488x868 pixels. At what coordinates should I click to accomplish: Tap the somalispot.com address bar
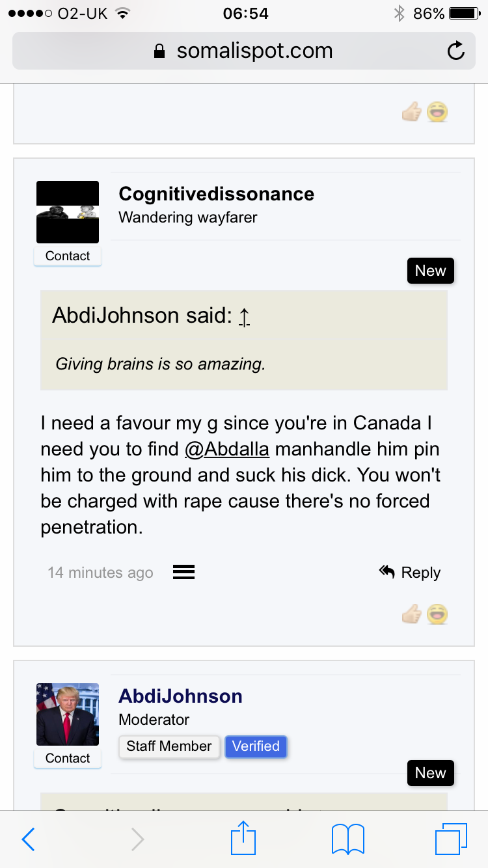[244, 51]
